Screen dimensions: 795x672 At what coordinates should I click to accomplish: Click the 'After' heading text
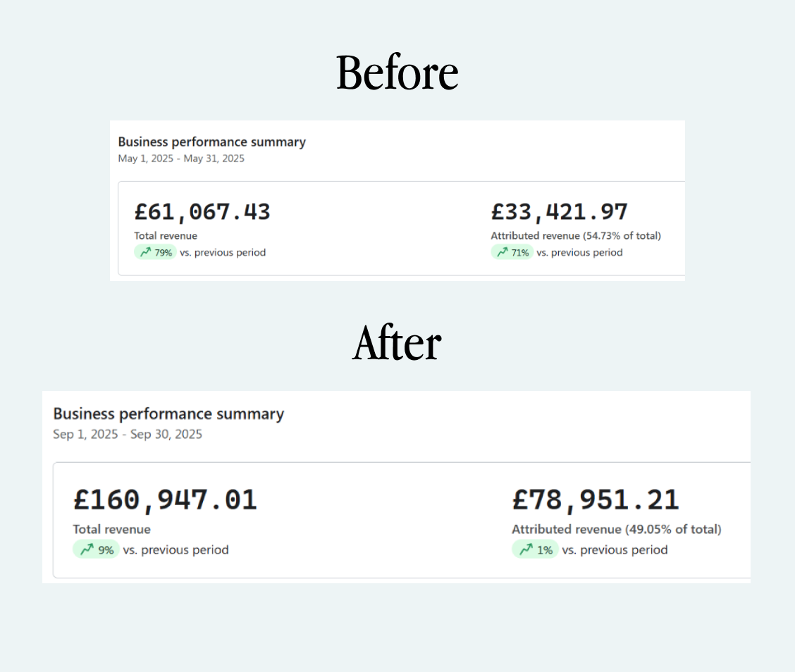tap(397, 343)
